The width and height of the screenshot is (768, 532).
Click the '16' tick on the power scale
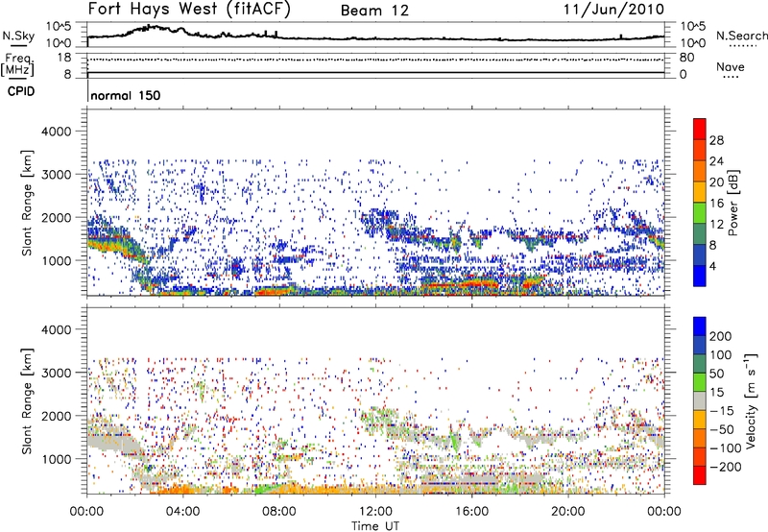click(x=716, y=204)
